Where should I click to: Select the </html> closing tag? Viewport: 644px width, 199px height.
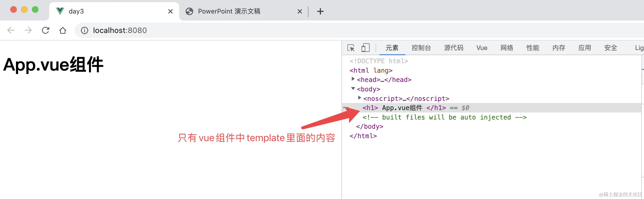point(363,136)
